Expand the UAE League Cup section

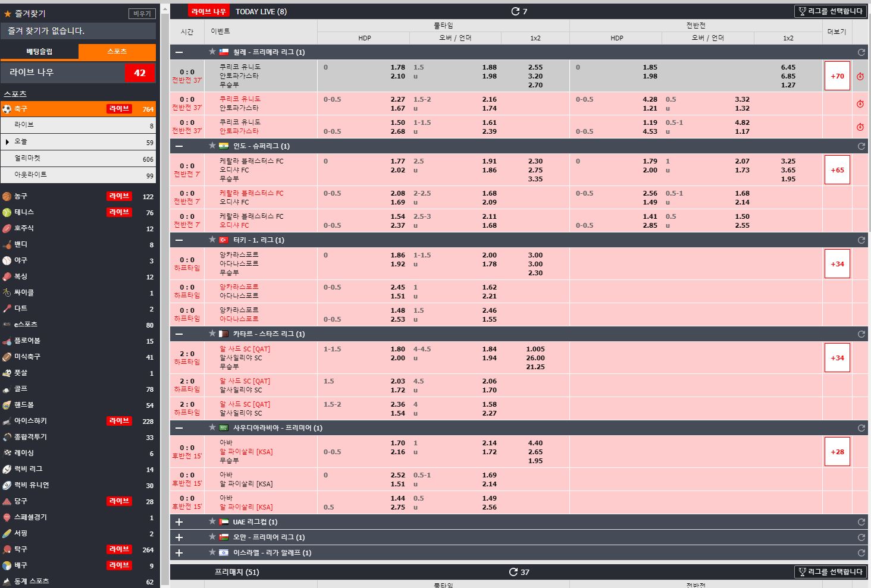(x=179, y=522)
